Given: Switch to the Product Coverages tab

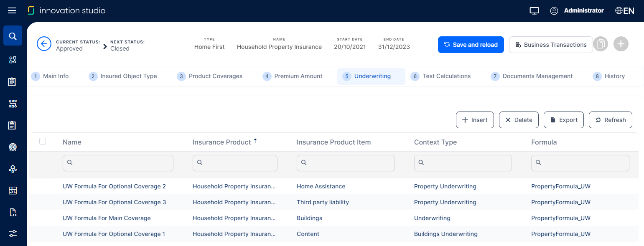Looking at the screenshot, I should coord(215,76).
